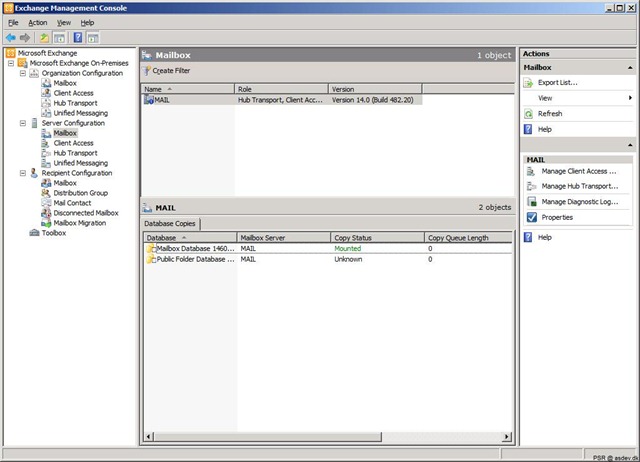Sort by Database column header
This screenshot has height=462, width=640.
pos(190,238)
